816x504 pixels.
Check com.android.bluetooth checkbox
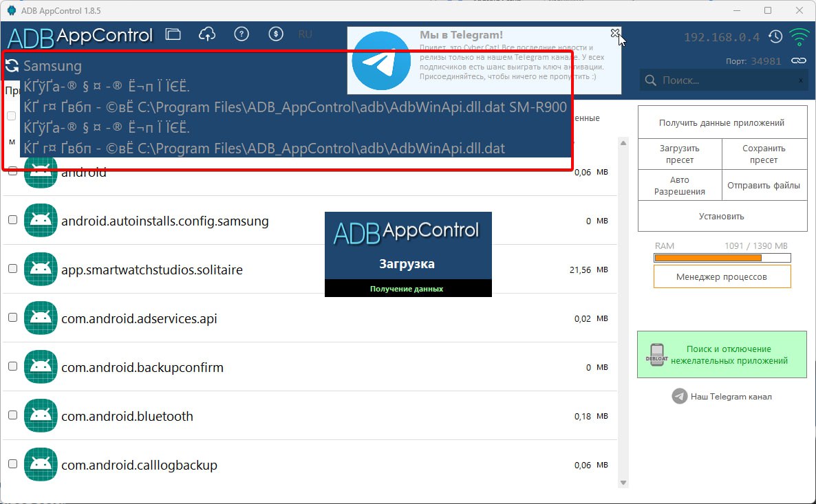12,415
